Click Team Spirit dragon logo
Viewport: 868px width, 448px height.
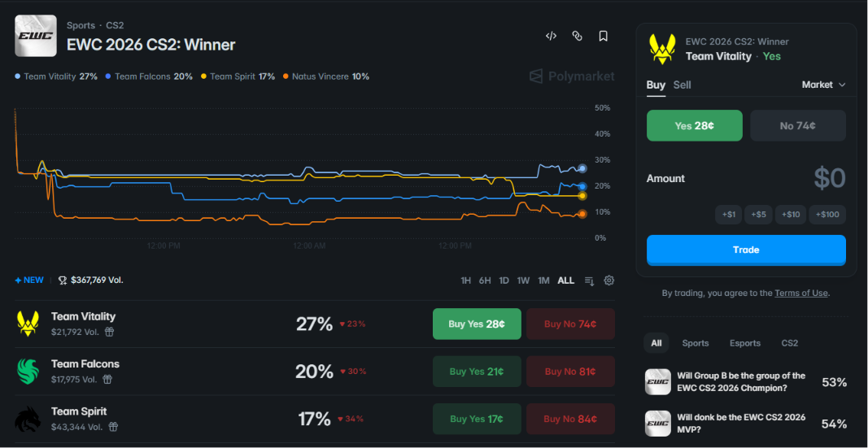[x=27, y=419]
